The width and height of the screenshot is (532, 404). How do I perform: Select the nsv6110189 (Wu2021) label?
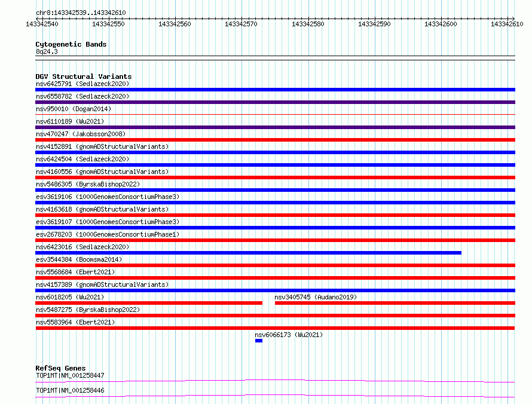point(70,121)
